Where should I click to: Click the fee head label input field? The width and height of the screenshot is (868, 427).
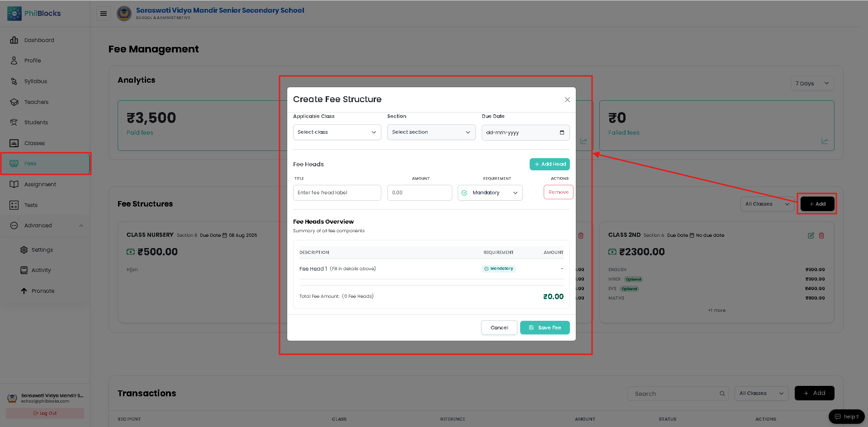(337, 192)
